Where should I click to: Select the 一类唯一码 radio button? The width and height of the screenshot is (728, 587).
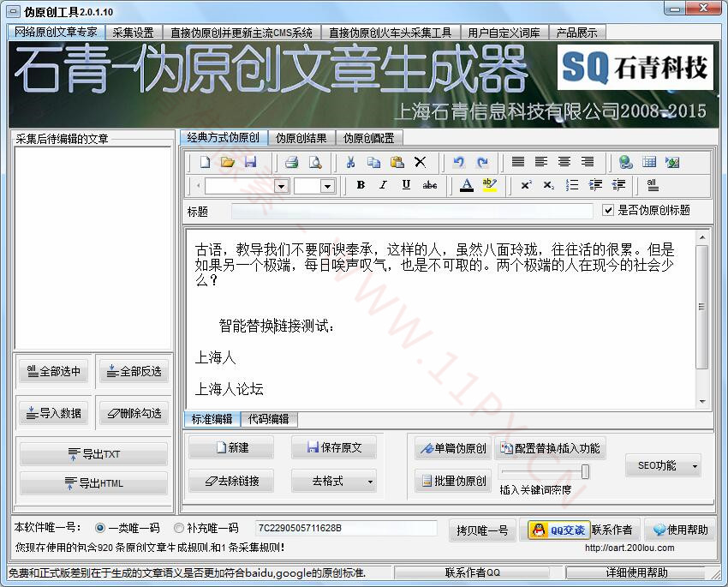100,528
